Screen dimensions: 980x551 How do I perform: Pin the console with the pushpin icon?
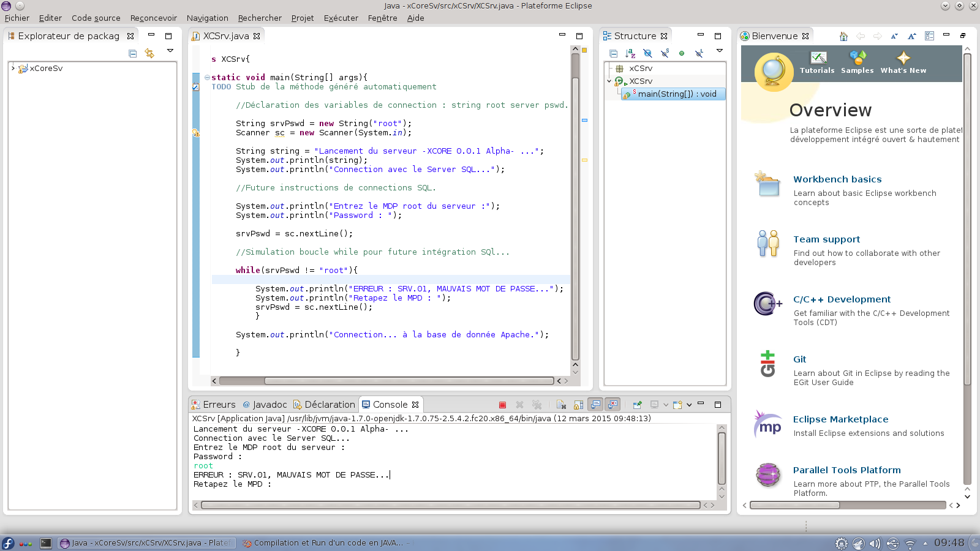click(x=637, y=405)
